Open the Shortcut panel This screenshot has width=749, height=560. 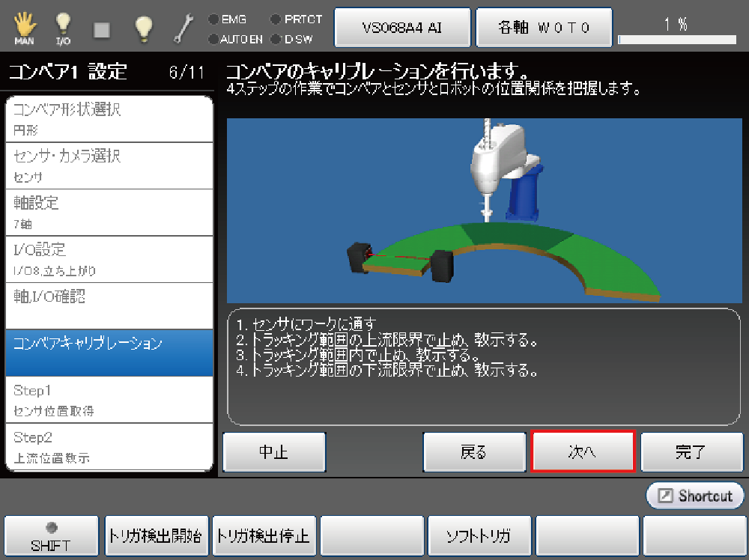click(695, 496)
